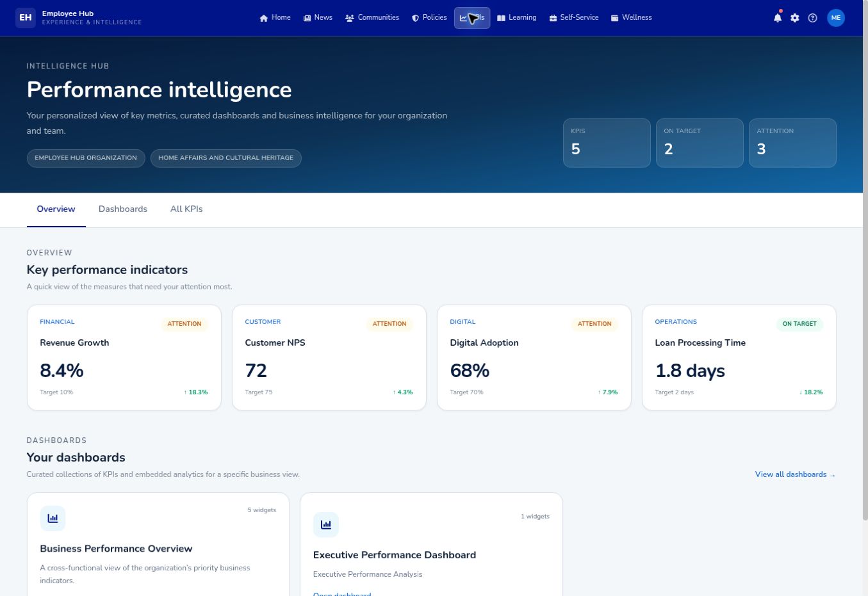Open the Policies page
Screen dimensions: 868x596
pyautogui.click(x=429, y=18)
